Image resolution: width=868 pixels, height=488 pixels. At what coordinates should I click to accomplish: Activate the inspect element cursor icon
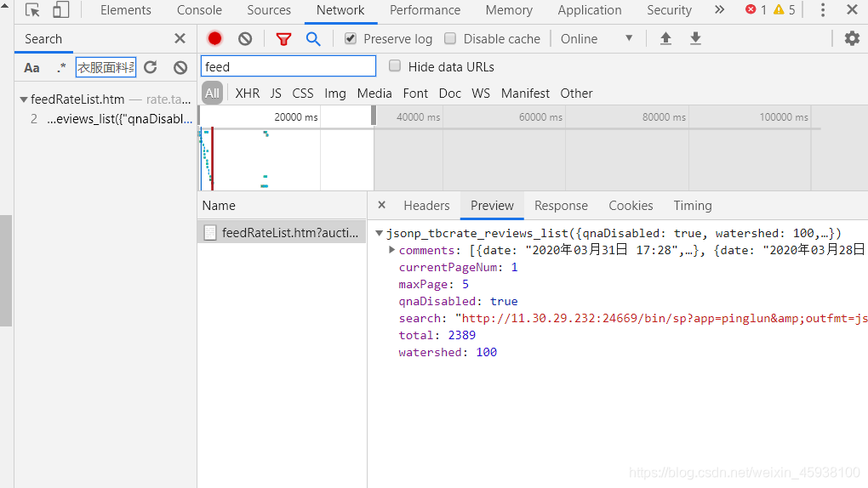[32, 10]
